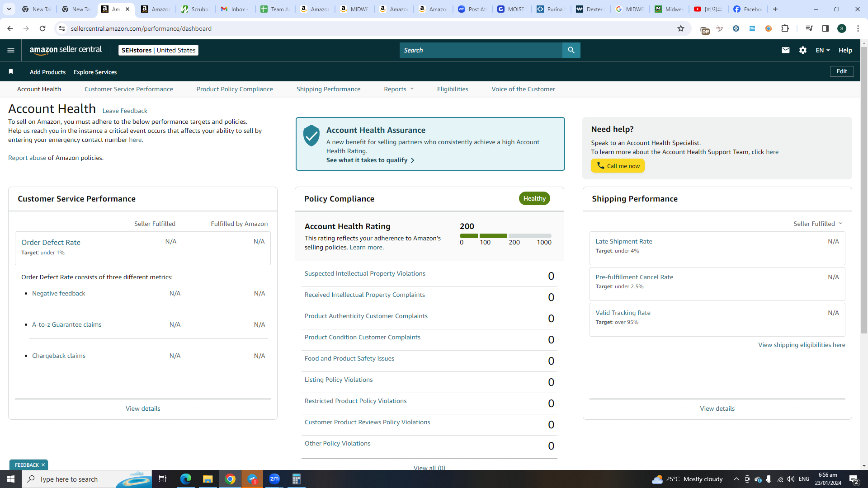Open the SEHstores United States account switcher
The height and width of the screenshot is (488, 868).
pyautogui.click(x=158, y=50)
